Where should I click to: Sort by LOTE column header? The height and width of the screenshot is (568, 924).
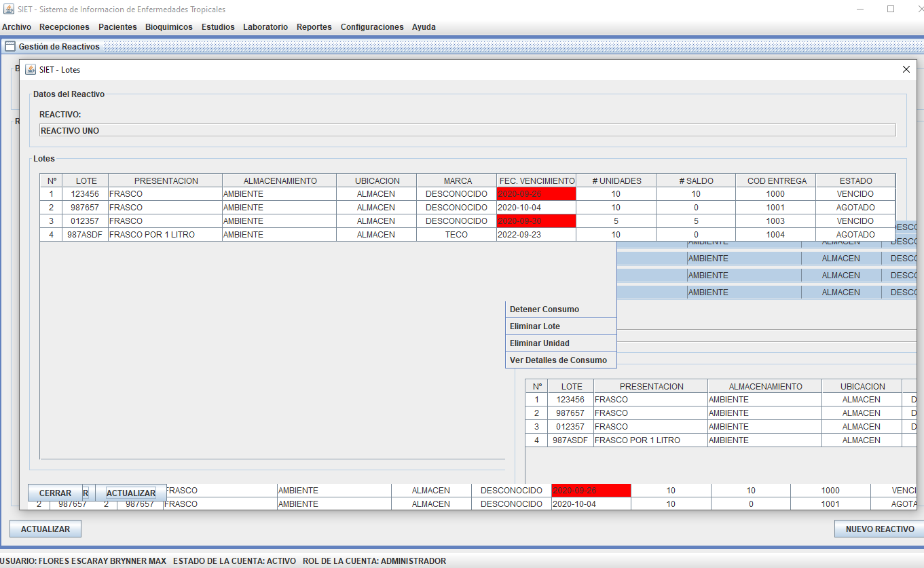point(86,181)
